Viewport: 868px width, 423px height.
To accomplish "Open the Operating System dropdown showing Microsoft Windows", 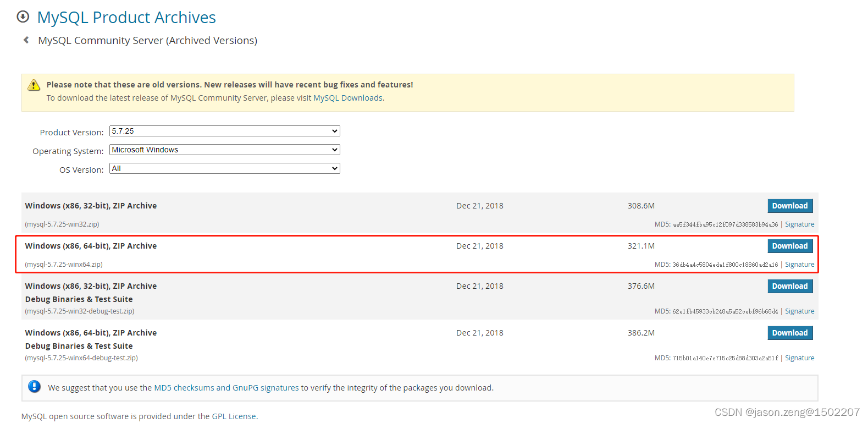I will 225,150.
